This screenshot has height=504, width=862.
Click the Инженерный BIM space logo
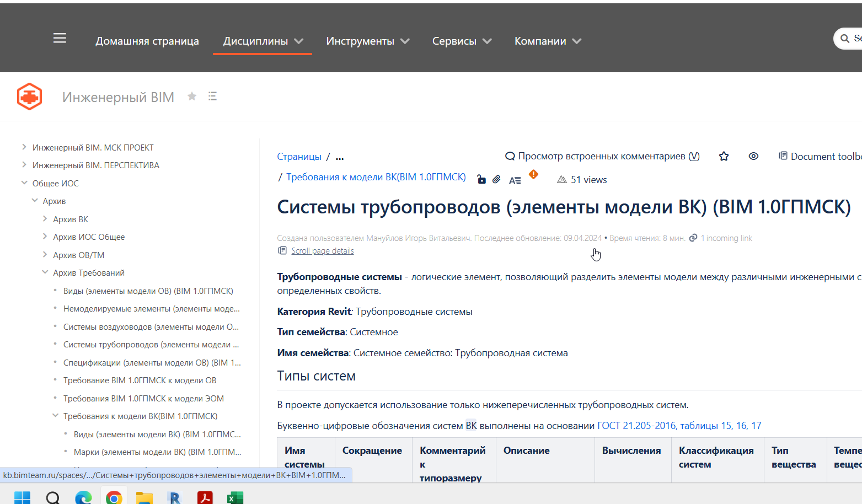coord(29,96)
